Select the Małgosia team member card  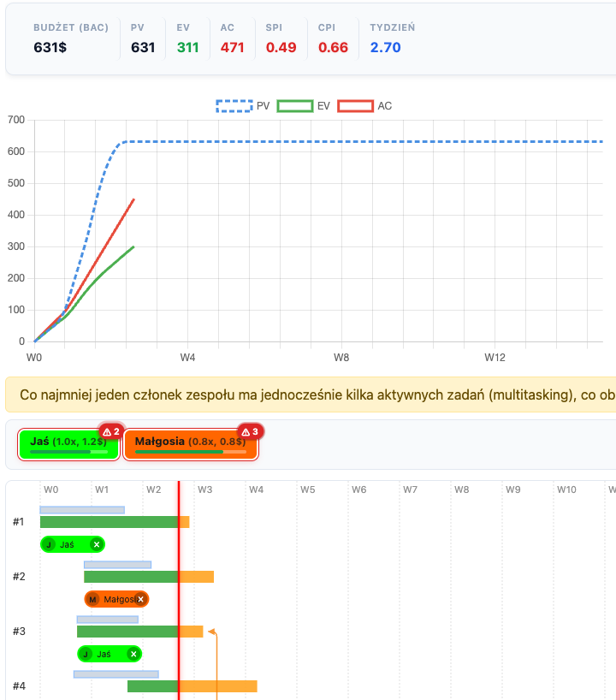coord(191,444)
